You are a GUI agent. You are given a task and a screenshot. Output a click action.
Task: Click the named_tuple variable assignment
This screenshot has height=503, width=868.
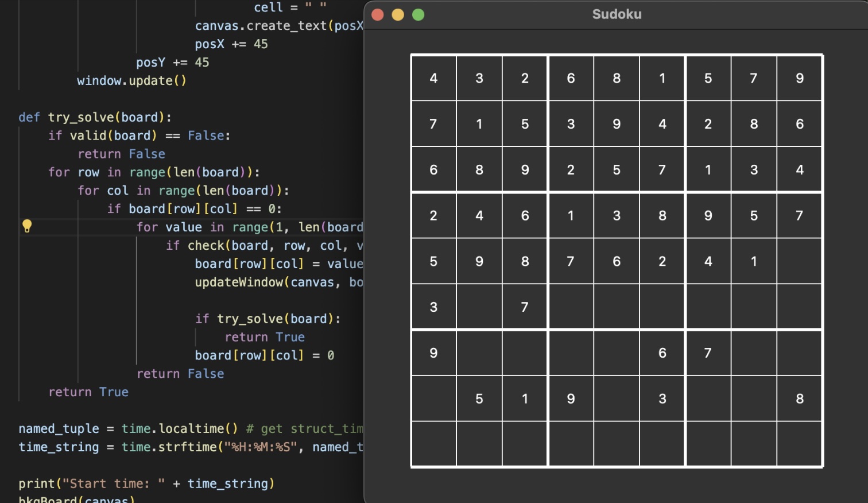(59, 428)
